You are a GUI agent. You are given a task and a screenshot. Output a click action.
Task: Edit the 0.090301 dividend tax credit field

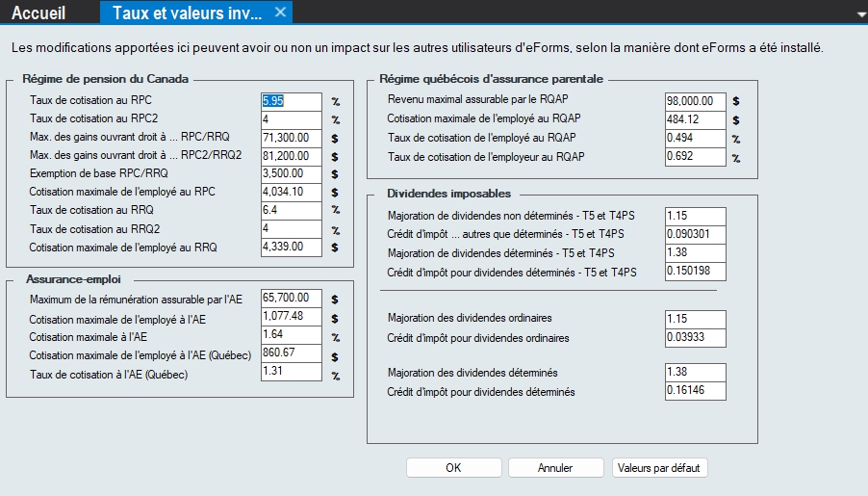click(x=696, y=234)
